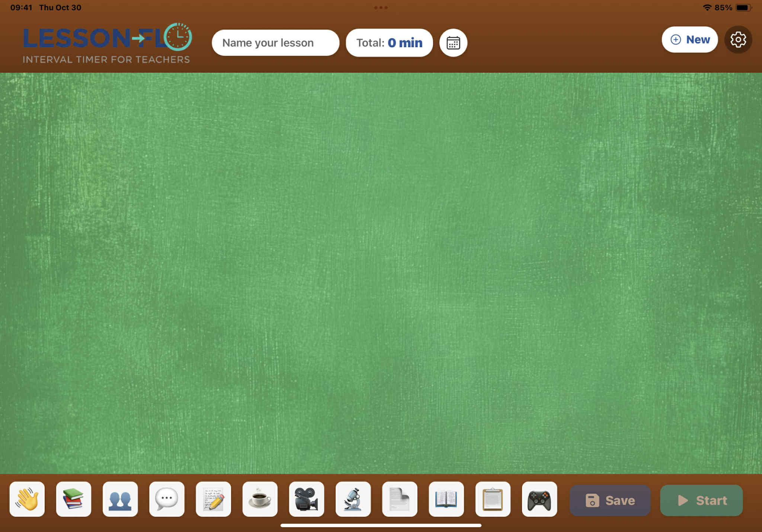Add the stacked books activity

pos(74,499)
